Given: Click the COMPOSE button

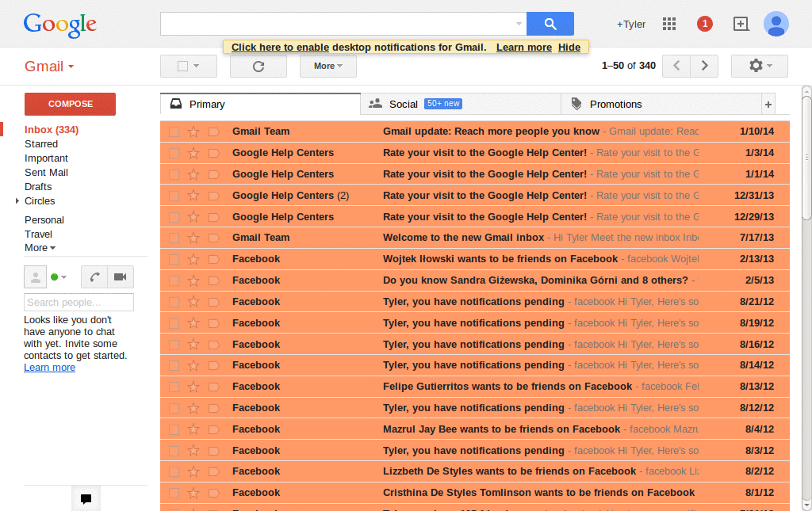Looking at the screenshot, I should tap(70, 104).
